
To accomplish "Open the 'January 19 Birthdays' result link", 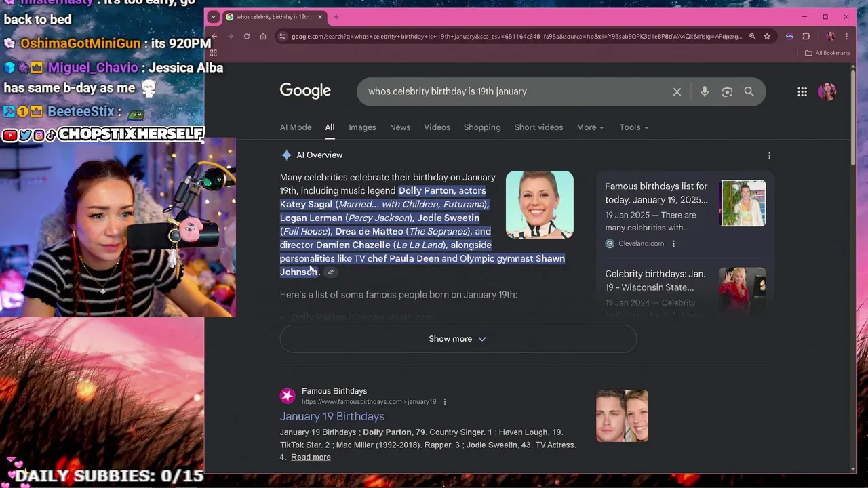I will (x=332, y=417).
